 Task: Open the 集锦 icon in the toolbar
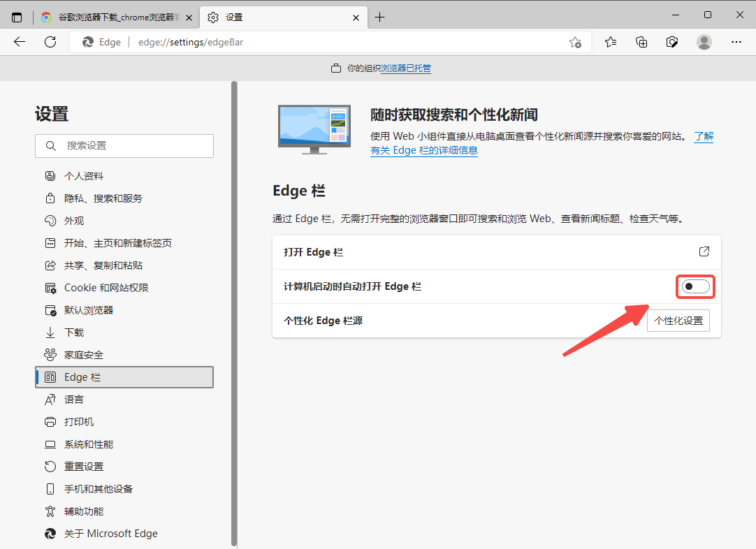[x=641, y=42]
